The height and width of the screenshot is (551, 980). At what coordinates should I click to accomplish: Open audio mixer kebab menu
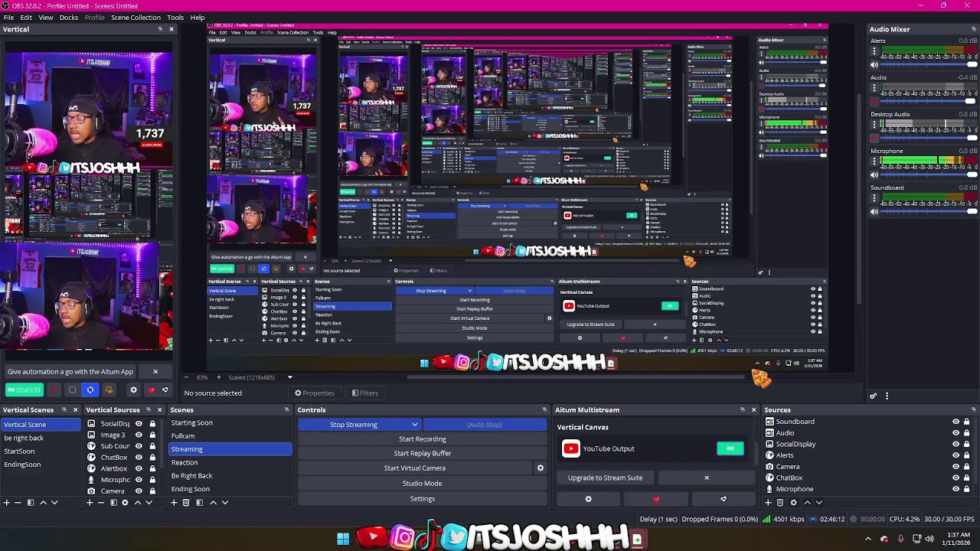tap(887, 396)
